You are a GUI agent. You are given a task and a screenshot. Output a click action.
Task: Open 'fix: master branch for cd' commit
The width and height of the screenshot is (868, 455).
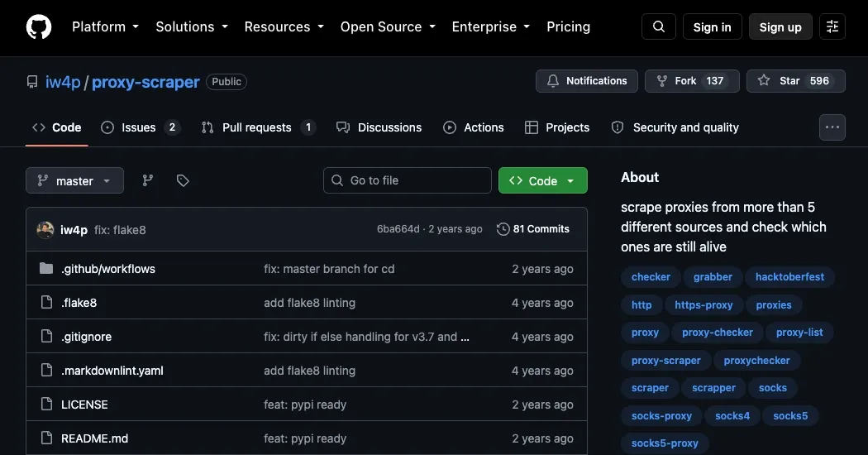tap(329, 269)
